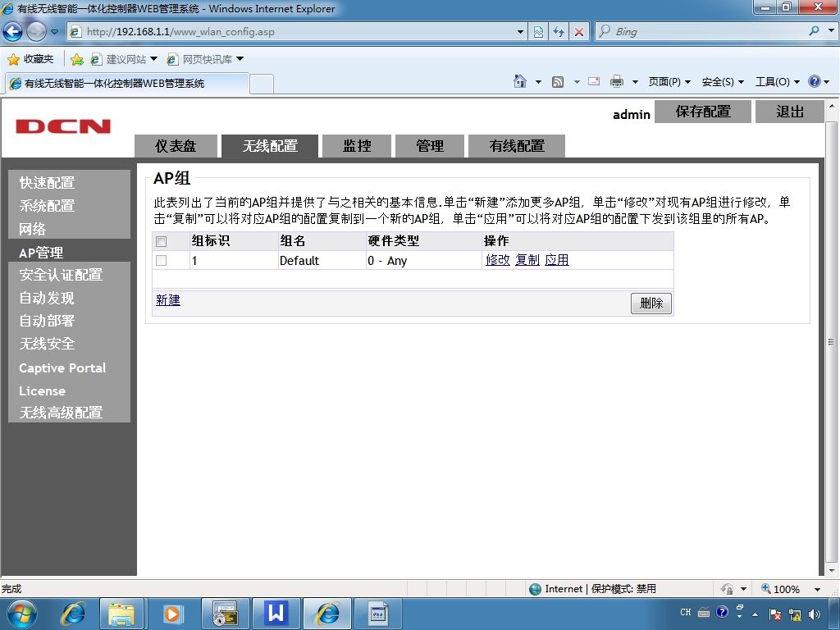Click the Action Center flag tray icon

(775, 614)
